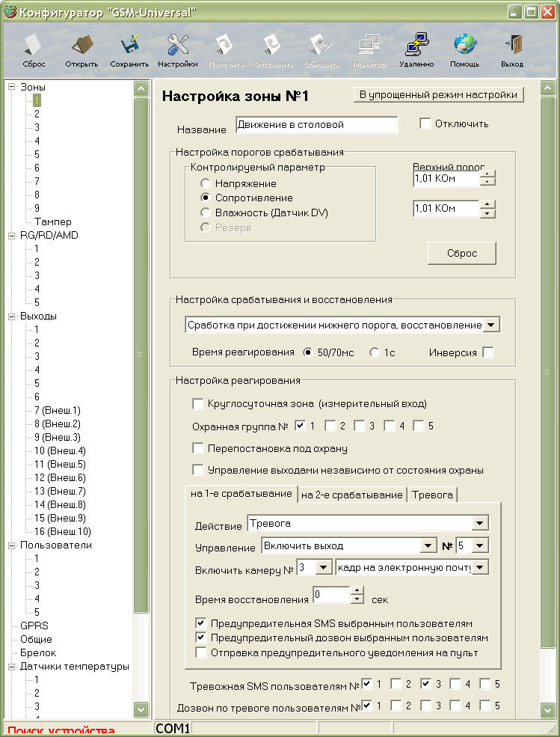Select the Напряжение radio button

point(206,183)
